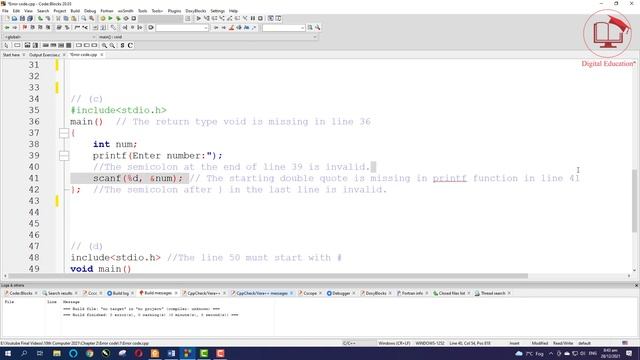
Task: Open the global scope dropdown
Action: click(x=49, y=37)
